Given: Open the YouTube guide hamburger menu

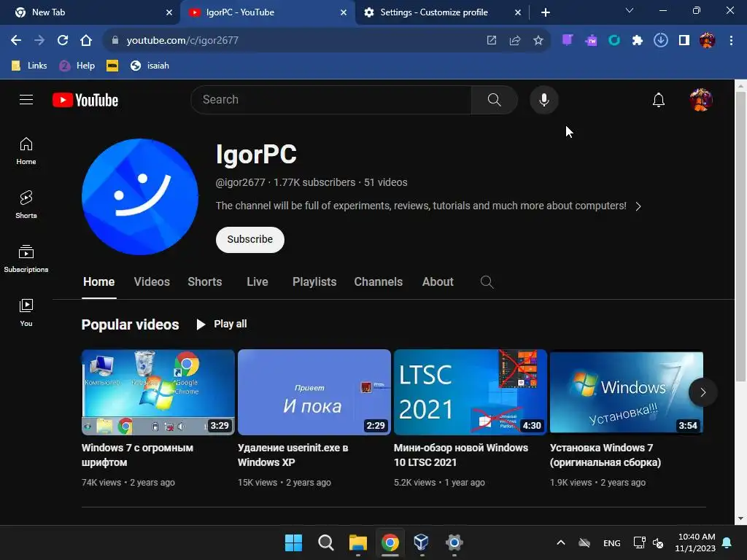Looking at the screenshot, I should pyautogui.click(x=26, y=99).
